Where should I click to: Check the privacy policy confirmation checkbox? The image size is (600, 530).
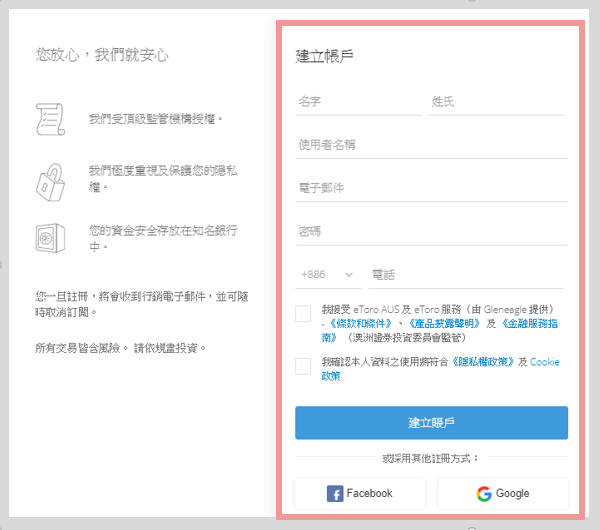303,366
